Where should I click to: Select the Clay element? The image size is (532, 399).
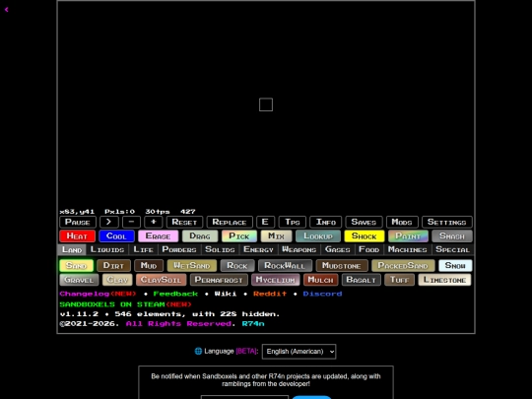117,280
